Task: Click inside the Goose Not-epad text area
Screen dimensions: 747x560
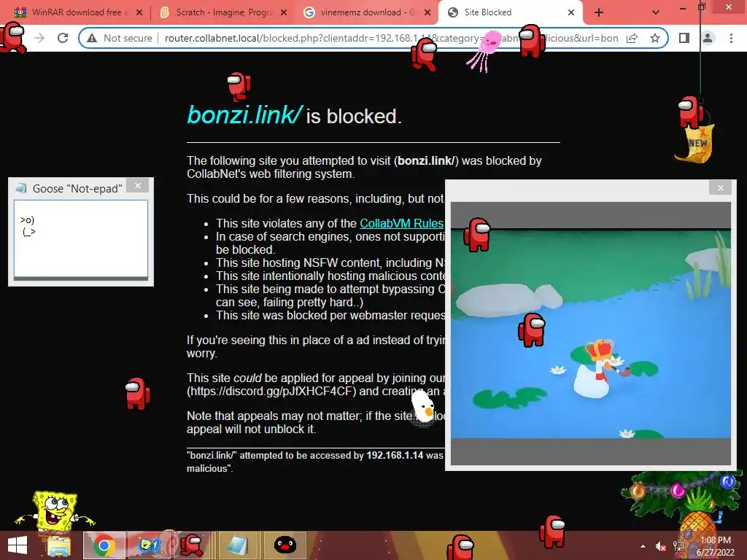Action: 80,238
